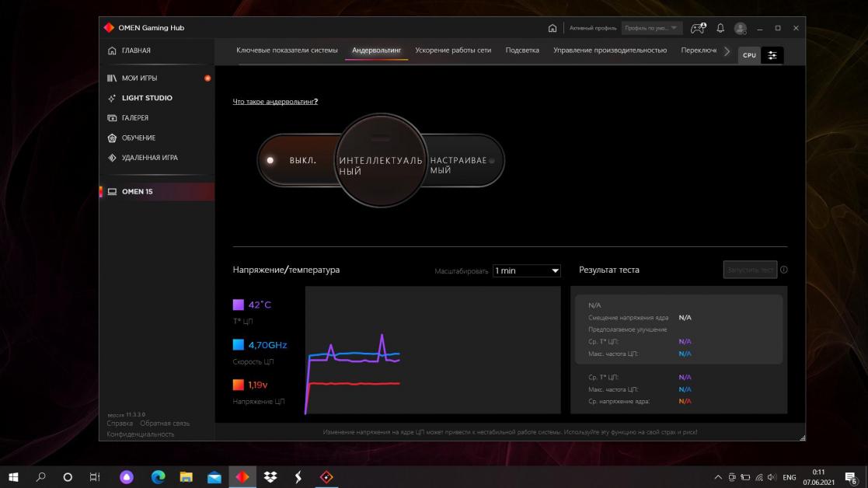This screenshot has width=868, height=488.
Task: Open the active profile dropdown
Action: click(651, 28)
